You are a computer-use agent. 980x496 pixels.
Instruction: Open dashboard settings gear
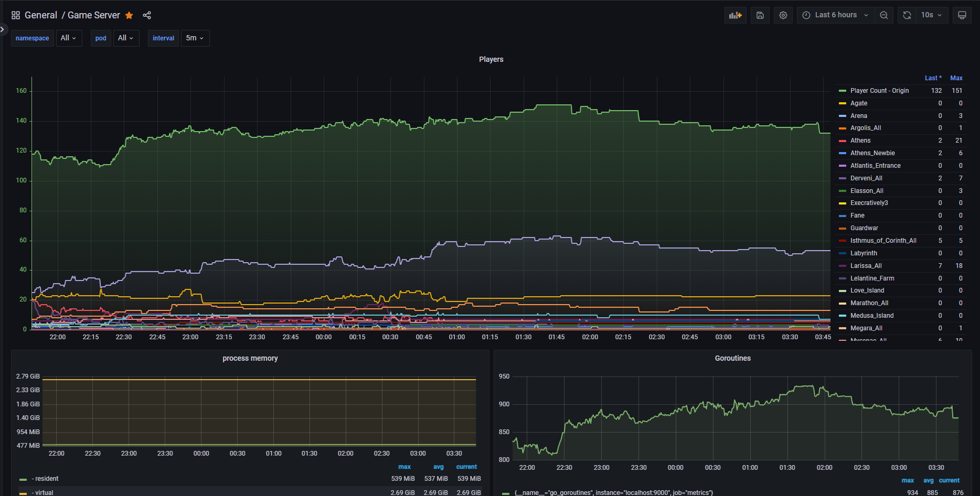pyautogui.click(x=783, y=15)
